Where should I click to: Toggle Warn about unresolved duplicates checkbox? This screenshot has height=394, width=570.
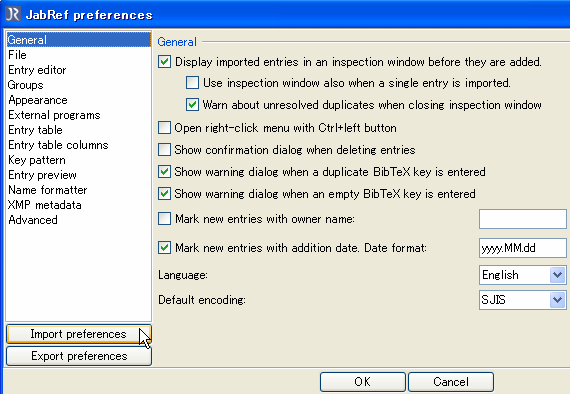point(192,105)
